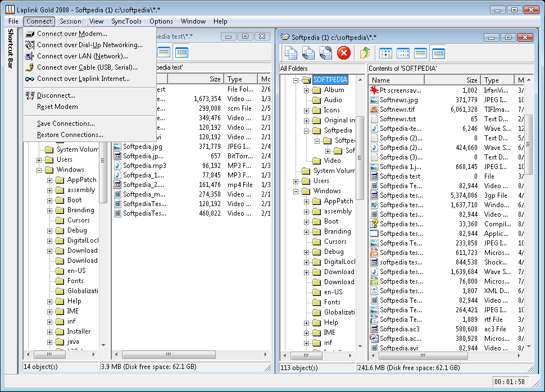Expand the AppPatch folder in left tree
545x392 pixels.
[49, 180]
